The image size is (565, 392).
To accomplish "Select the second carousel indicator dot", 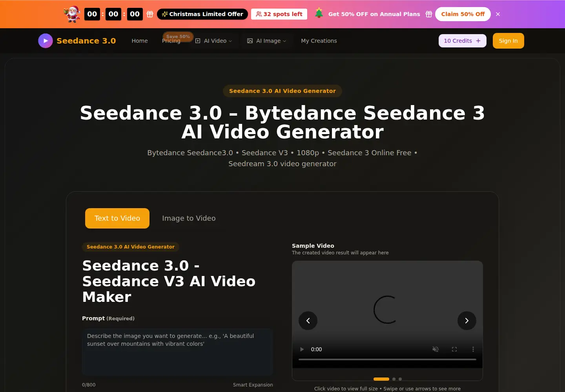I will tap(394, 379).
